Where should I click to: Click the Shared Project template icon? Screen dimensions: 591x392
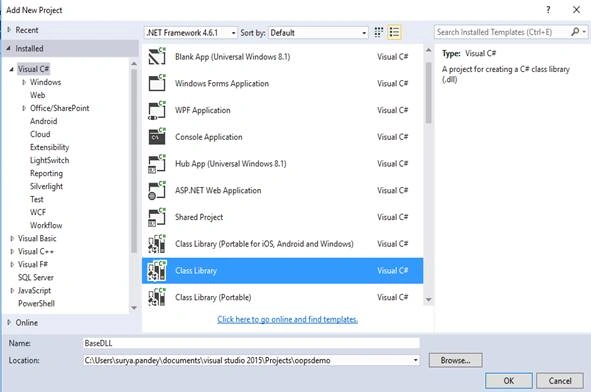point(157,217)
